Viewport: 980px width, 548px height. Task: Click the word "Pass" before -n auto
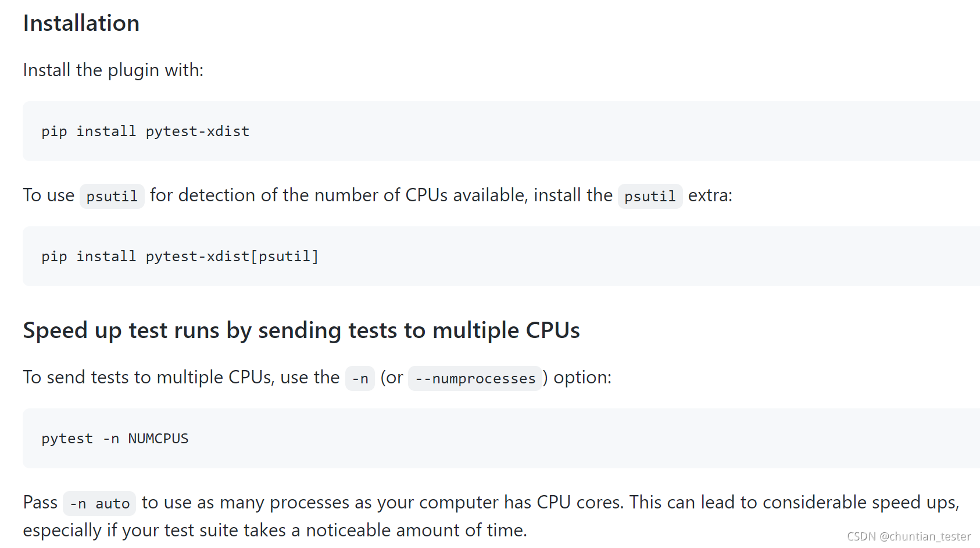tap(40, 503)
